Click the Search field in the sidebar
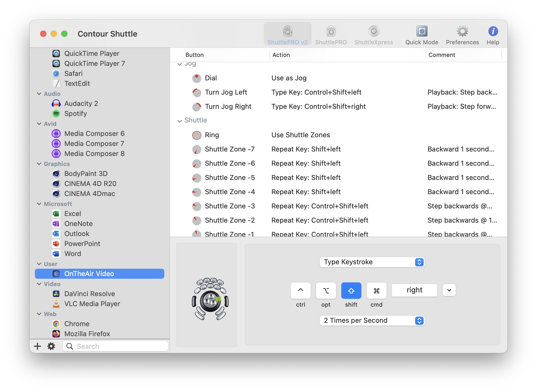 point(116,346)
